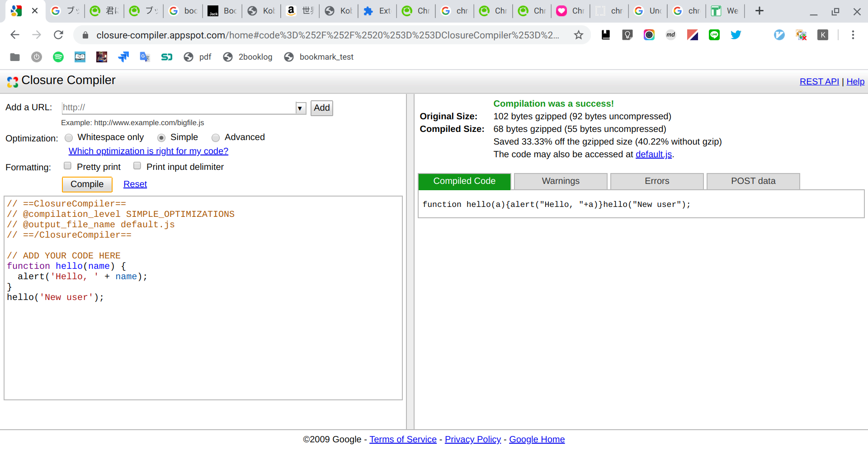This screenshot has height=450, width=868.
Task: Open the blue Jira arrows bookmark
Action: click(x=123, y=57)
